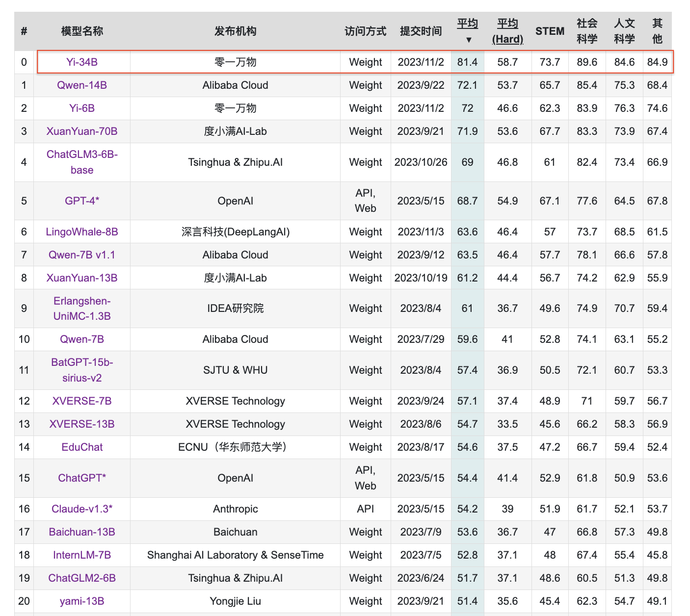Open the XuanYuan-70B model link

pyautogui.click(x=81, y=131)
